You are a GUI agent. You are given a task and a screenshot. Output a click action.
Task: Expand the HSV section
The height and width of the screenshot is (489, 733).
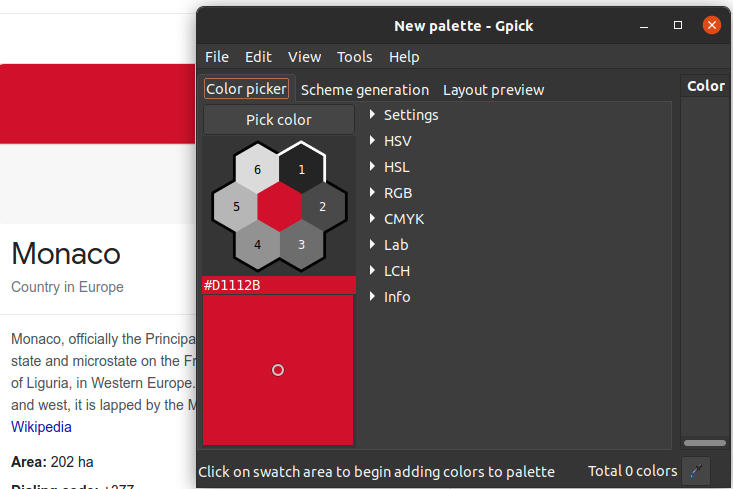(391, 141)
